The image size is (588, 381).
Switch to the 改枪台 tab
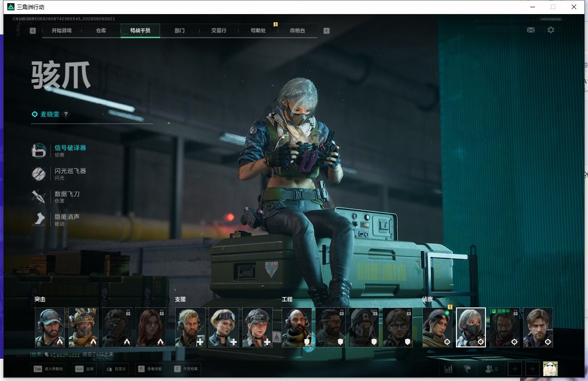[x=297, y=31]
